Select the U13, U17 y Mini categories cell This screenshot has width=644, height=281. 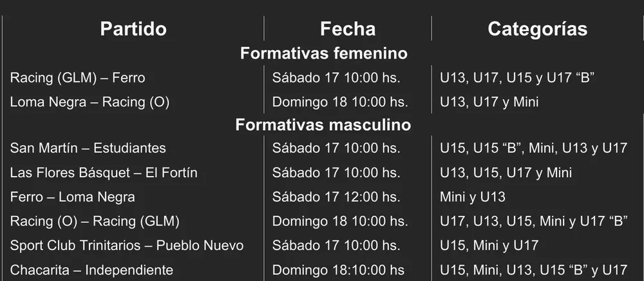[x=489, y=102]
